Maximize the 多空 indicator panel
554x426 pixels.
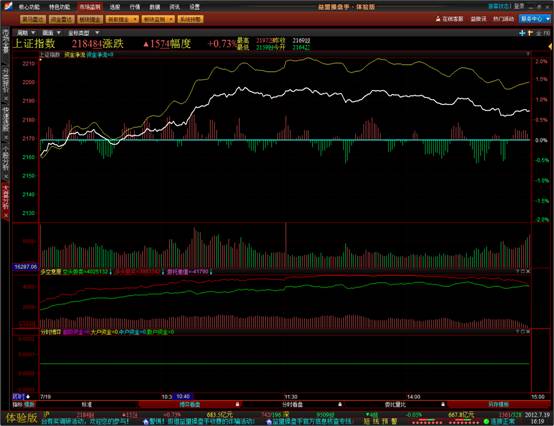[x=523, y=271]
